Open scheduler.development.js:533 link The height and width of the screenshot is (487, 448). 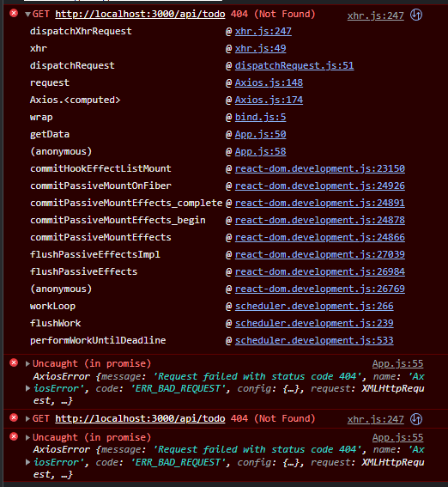pos(314,340)
